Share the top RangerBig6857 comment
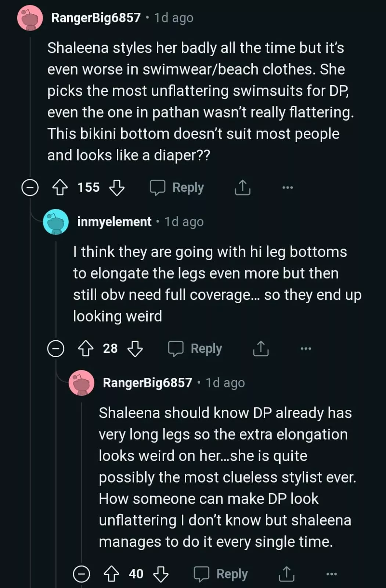This screenshot has height=588, width=386. point(242,187)
